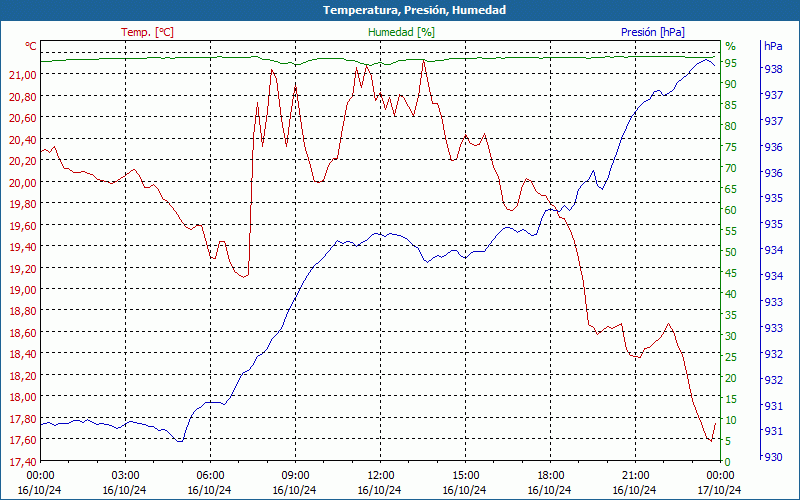Click the 17,40 temperature axis value

coord(23,462)
